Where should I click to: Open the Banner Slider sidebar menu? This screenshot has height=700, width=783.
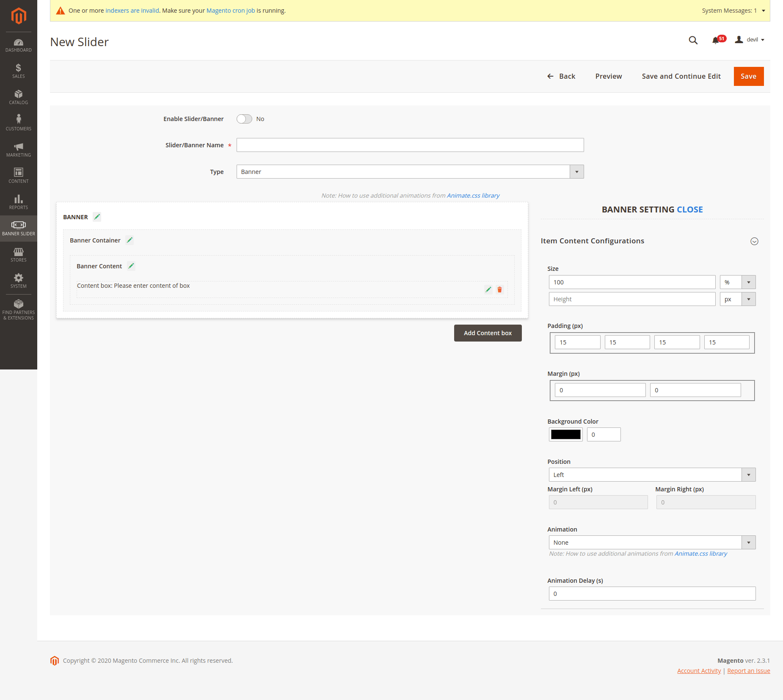(x=19, y=229)
